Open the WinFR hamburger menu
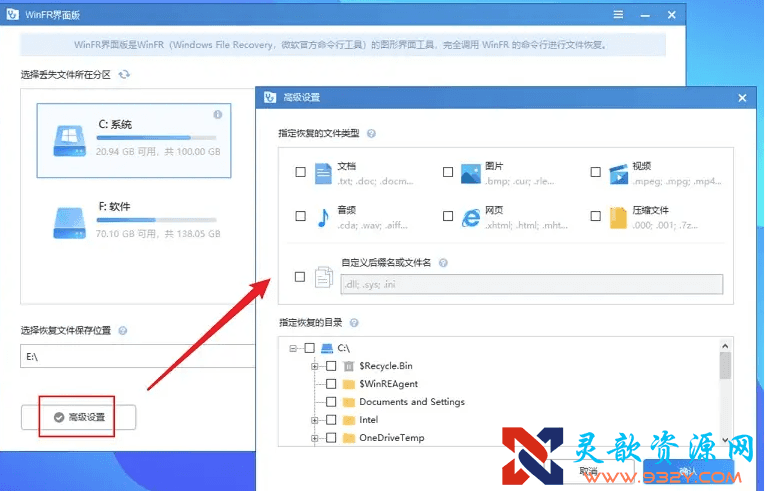Image resolution: width=765 pixels, height=491 pixels. [x=618, y=15]
